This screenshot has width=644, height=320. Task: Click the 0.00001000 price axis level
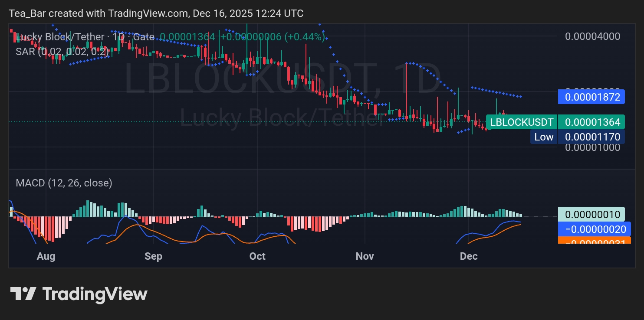[x=592, y=147]
